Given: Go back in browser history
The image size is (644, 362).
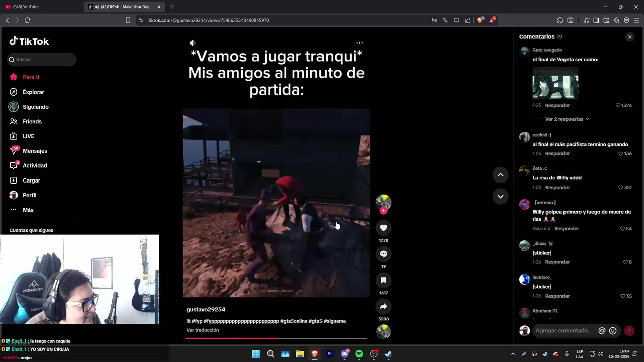Looking at the screenshot, I should pos(7,20).
